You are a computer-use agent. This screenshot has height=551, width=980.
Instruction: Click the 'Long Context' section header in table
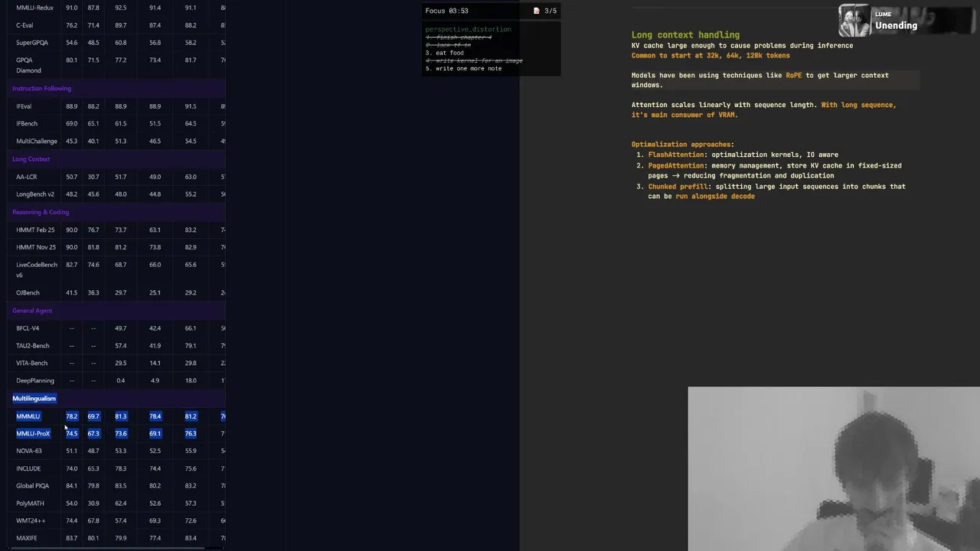pos(31,159)
